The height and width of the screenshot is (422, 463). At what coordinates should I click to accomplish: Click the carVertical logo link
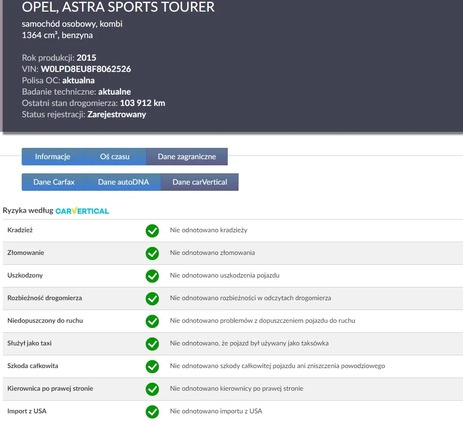coord(82,211)
